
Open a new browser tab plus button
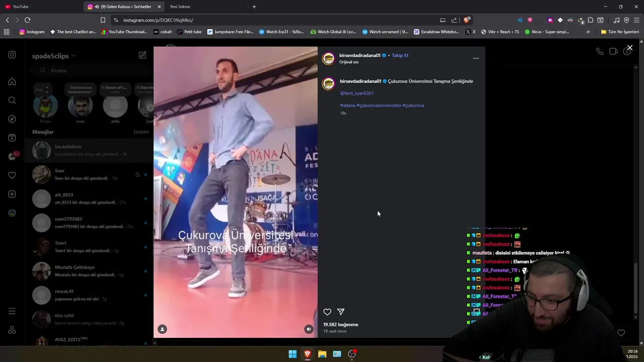click(x=254, y=7)
